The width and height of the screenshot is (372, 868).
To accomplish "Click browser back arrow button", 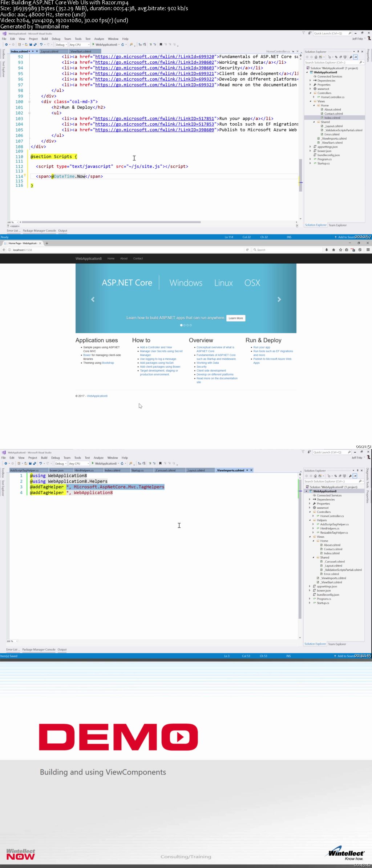I will coord(4,250).
